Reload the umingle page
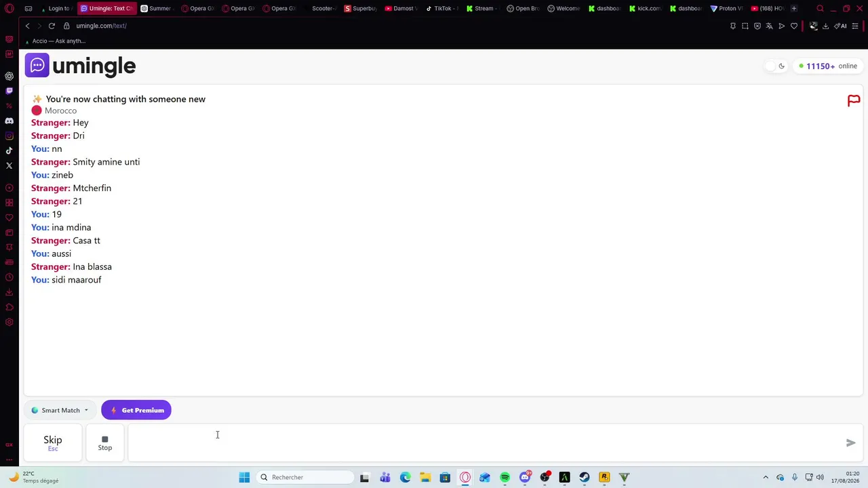 [52, 26]
